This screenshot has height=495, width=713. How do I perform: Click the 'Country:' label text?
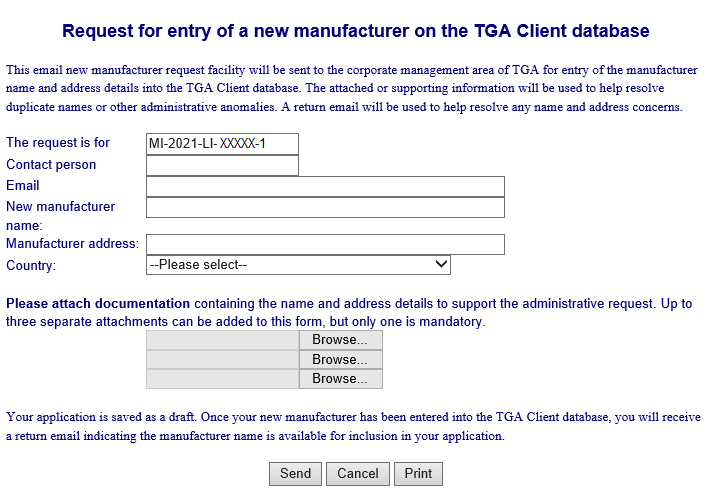point(31,265)
